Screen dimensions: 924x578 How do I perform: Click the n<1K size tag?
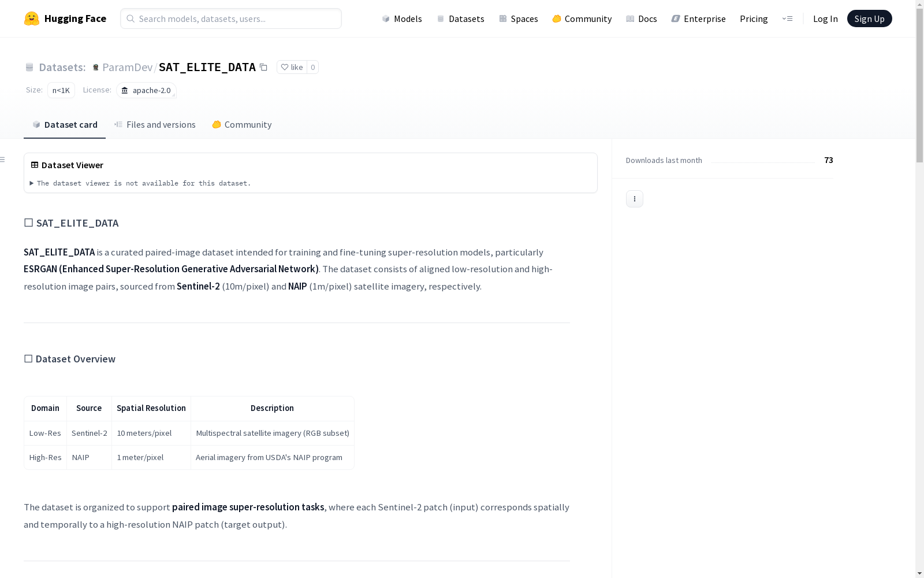click(x=61, y=90)
